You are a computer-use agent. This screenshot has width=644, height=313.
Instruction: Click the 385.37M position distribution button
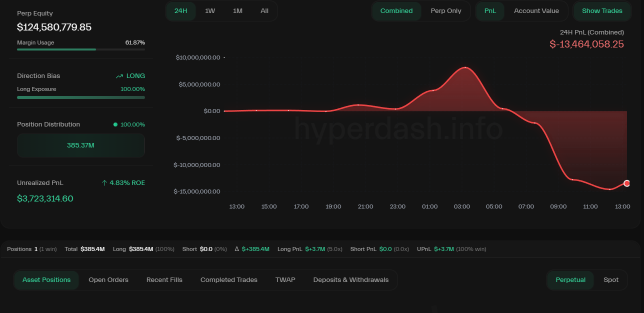(x=80, y=145)
